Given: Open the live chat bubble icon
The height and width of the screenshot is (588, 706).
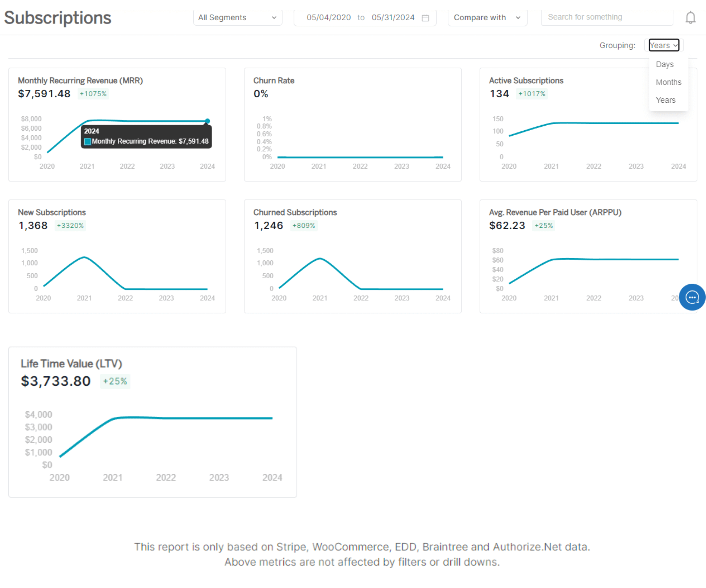Looking at the screenshot, I should point(692,297).
